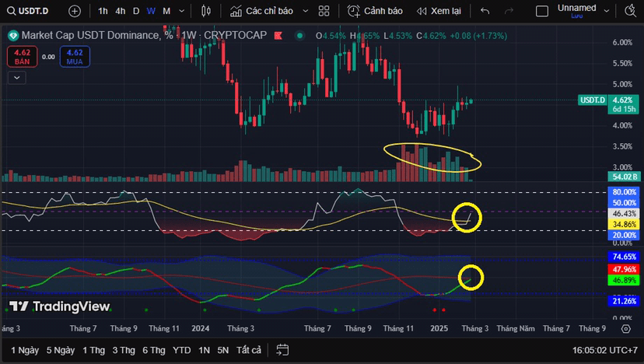
Task: Set the range to YTD
Action: point(181,350)
